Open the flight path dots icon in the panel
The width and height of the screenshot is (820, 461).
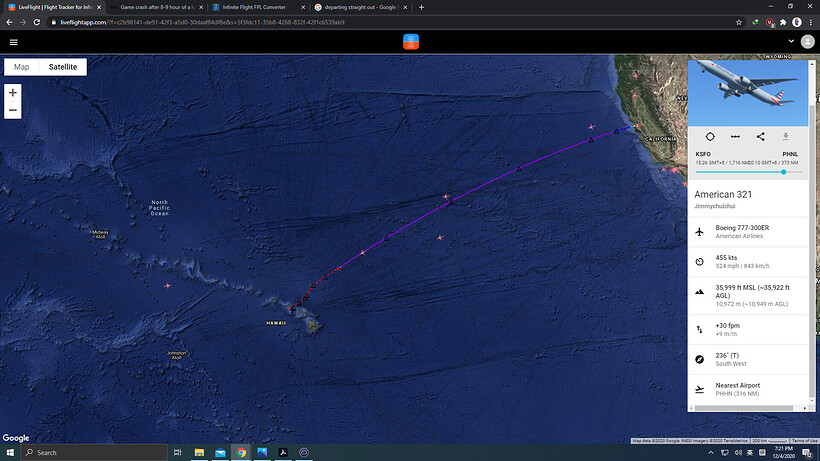pos(735,136)
